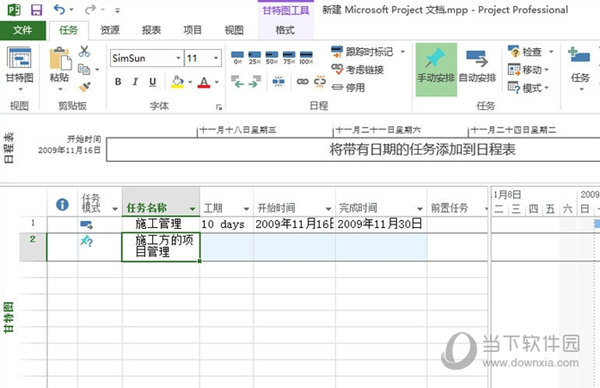Mark task 25% complete
The height and width of the screenshot is (388, 600).
(254, 58)
